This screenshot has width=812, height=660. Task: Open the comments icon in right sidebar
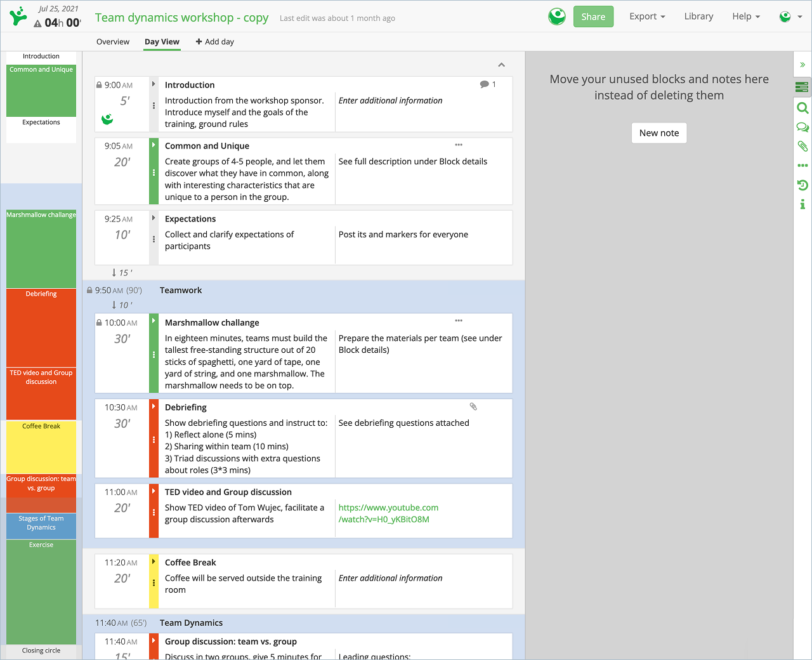802,128
